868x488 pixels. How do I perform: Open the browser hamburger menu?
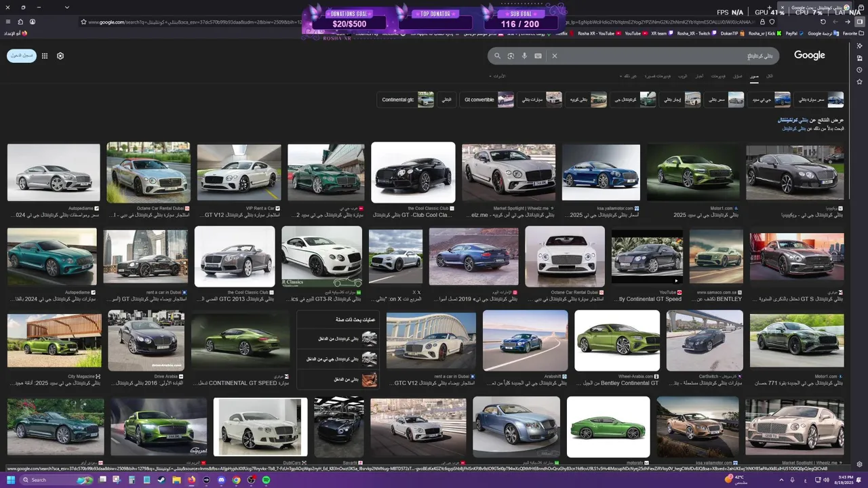tap(8, 22)
